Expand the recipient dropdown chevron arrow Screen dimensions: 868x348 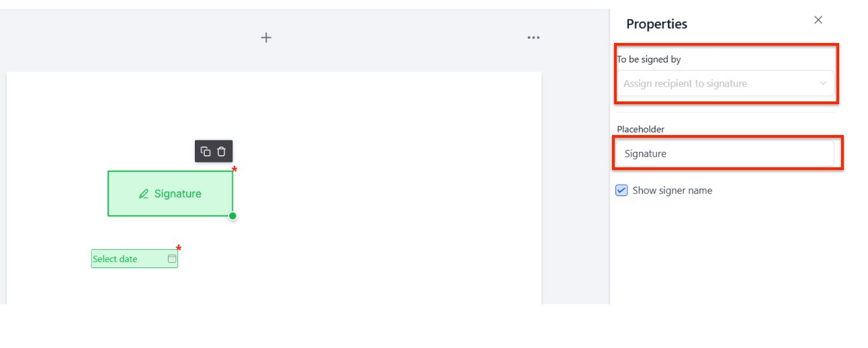click(x=823, y=84)
